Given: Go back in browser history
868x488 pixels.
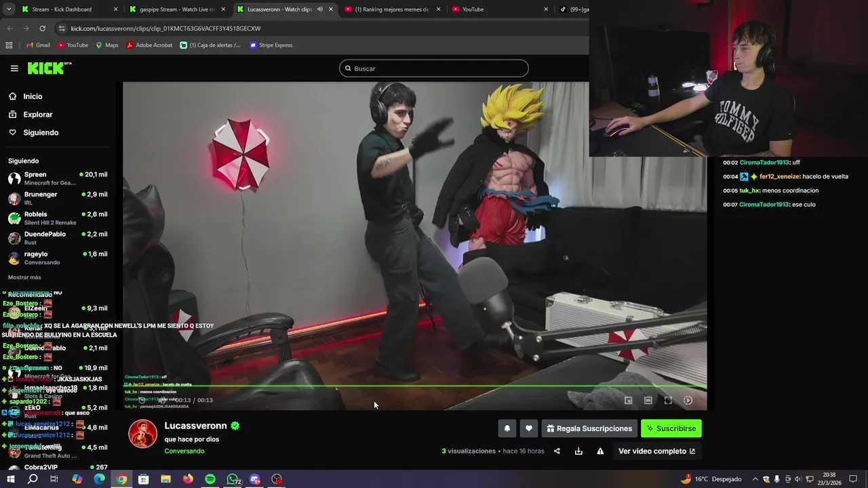Looking at the screenshot, I should [9, 28].
